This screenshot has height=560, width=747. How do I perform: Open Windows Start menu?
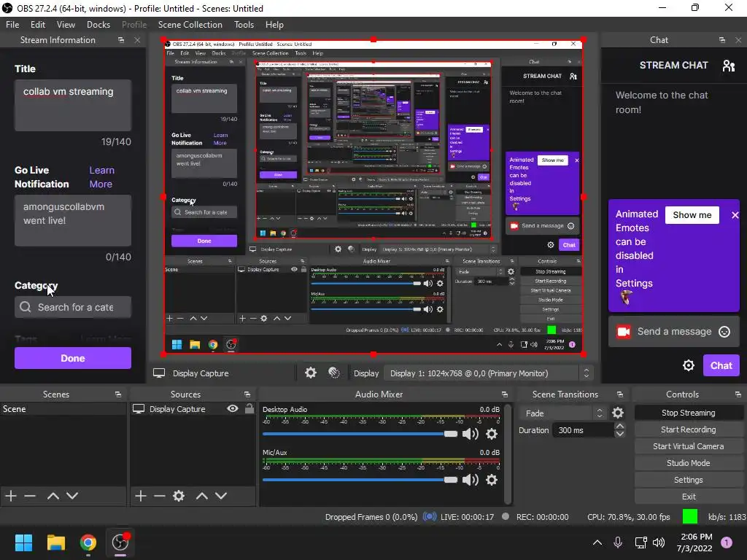pyautogui.click(x=23, y=542)
